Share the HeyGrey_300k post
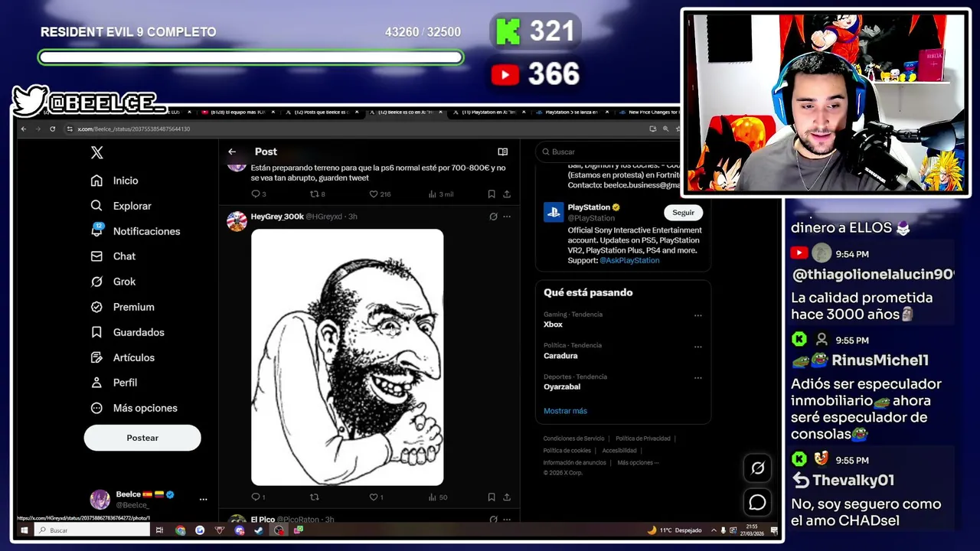The height and width of the screenshot is (551, 980). 507,497
